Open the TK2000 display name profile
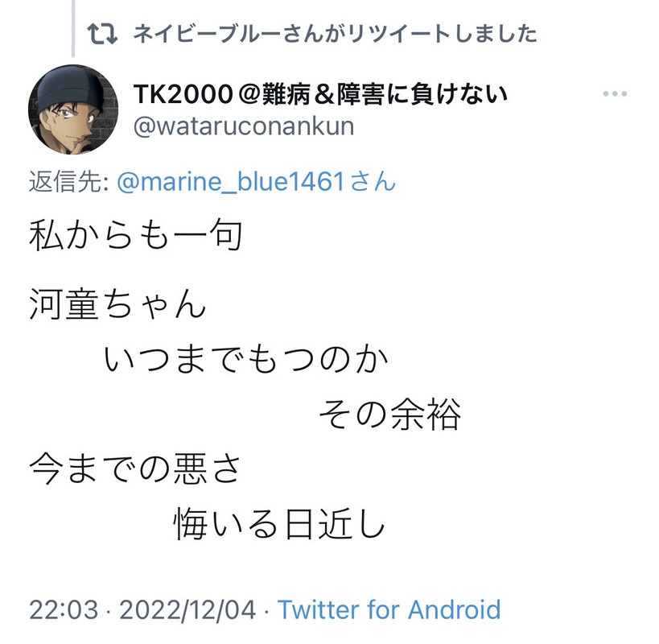The width and height of the screenshot is (659, 644). pos(320,93)
